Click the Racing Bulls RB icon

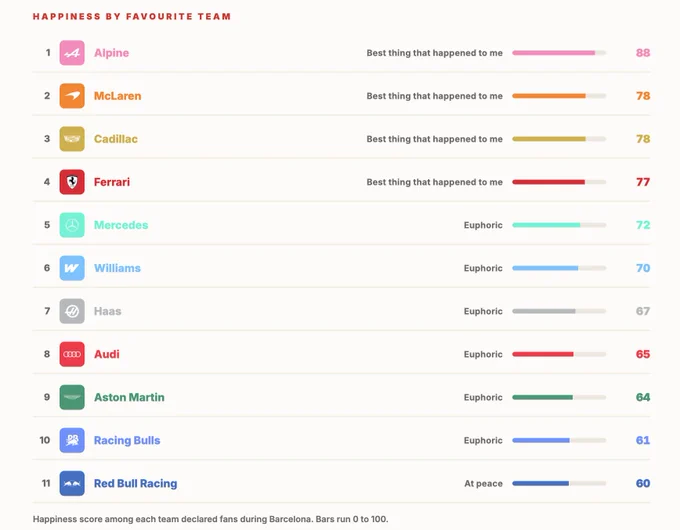tap(72, 440)
